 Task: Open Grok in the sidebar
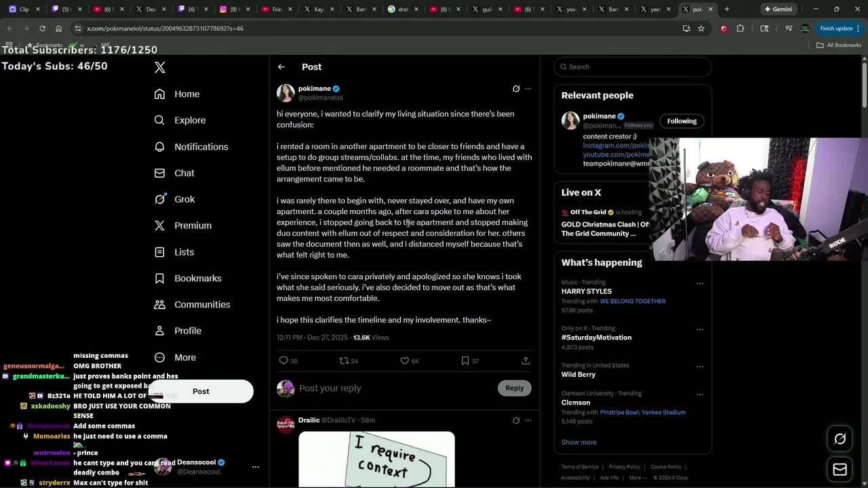(x=174, y=199)
